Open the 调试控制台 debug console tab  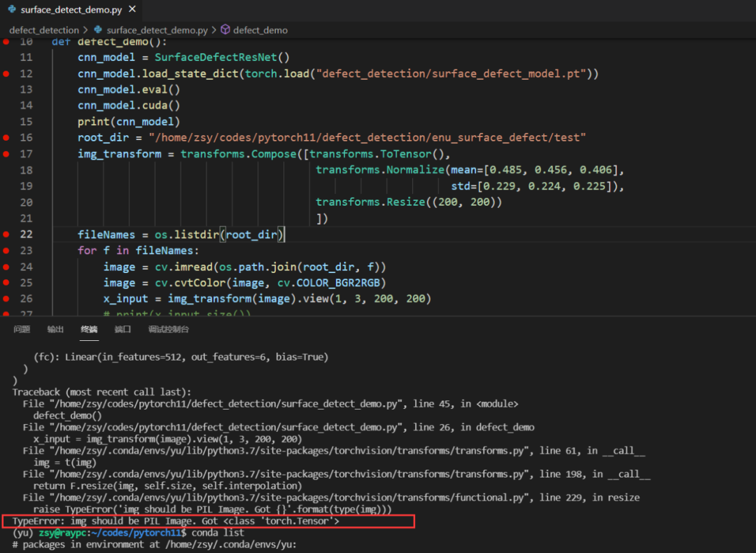(168, 329)
